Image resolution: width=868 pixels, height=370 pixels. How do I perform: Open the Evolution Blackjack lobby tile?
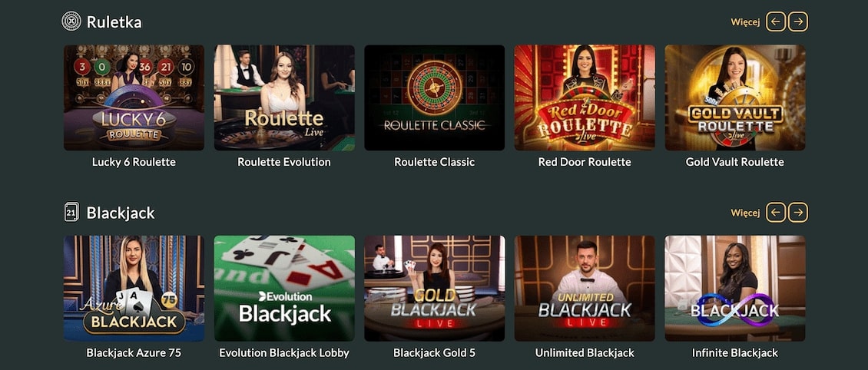coord(284,289)
